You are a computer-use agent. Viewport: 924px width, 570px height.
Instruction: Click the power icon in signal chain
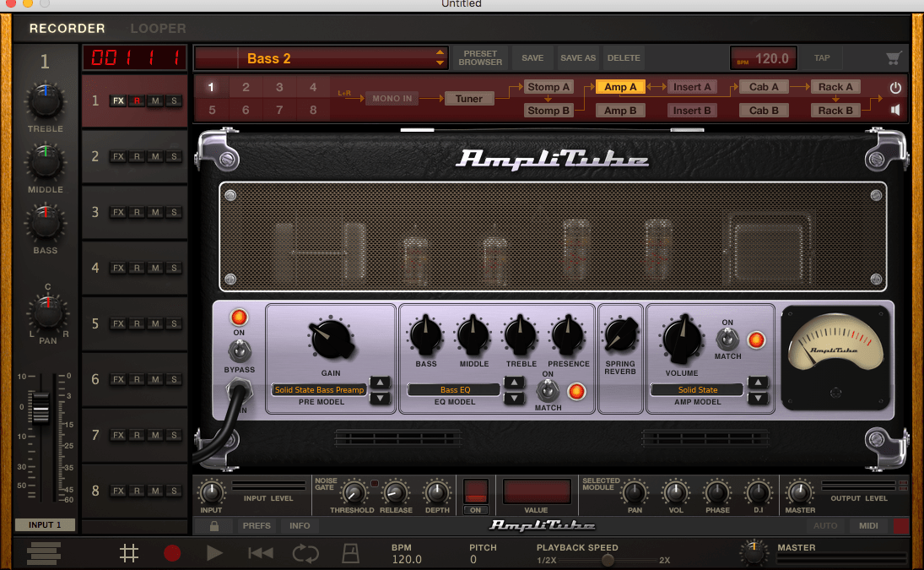[895, 87]
